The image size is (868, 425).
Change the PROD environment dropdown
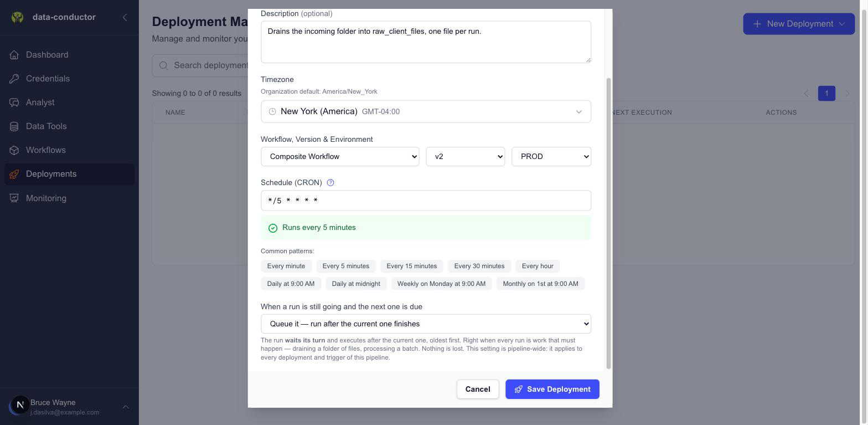[x=551, y=156]
